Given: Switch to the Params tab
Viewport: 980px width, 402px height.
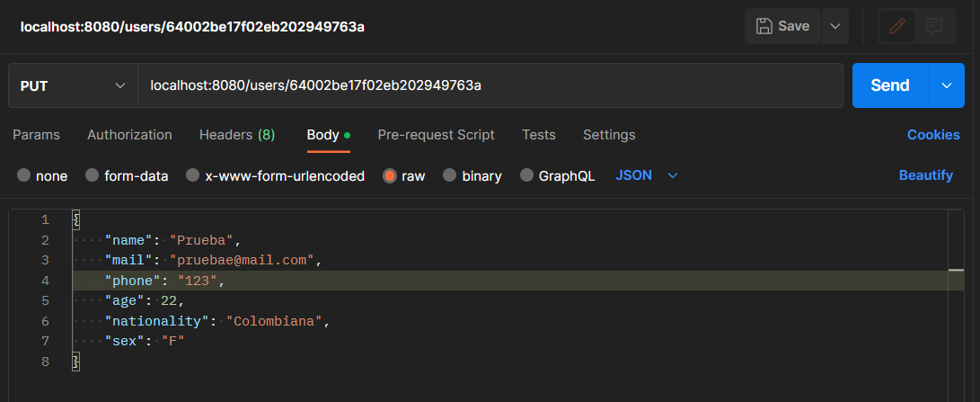Looking at the screenshot, I should 36,135.
